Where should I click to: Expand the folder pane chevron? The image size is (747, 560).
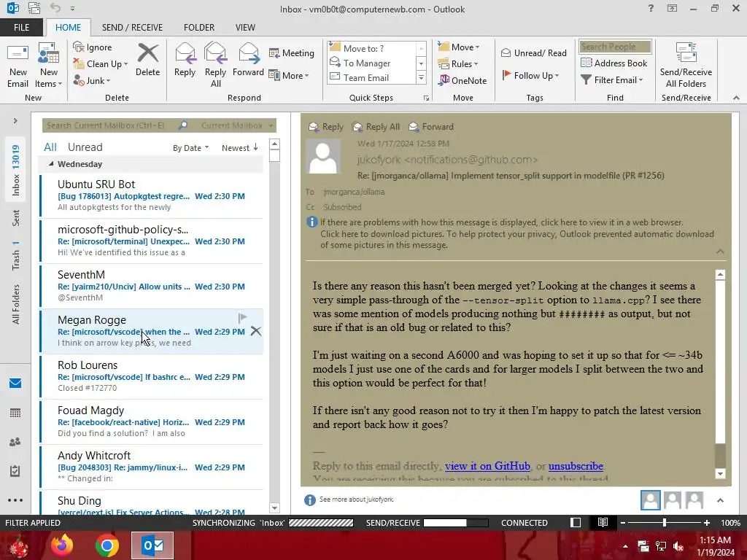(15, 121)
